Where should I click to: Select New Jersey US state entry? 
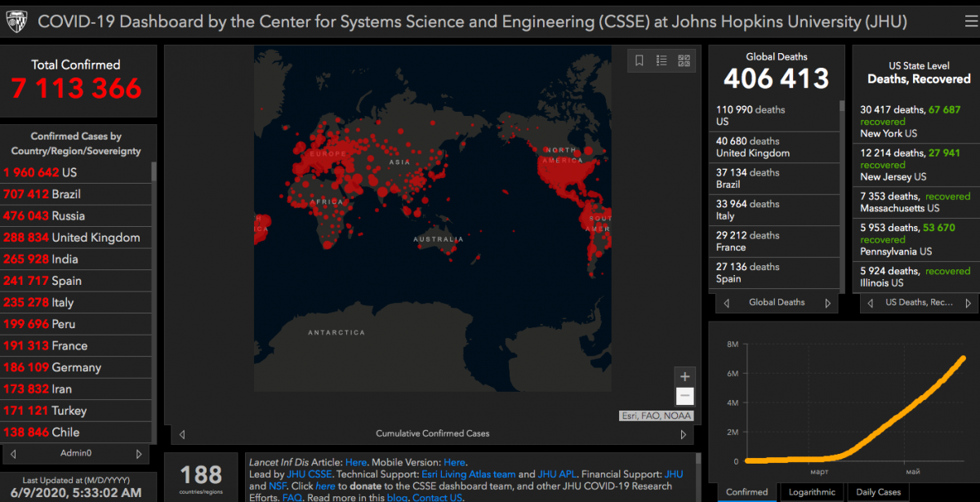916,165
